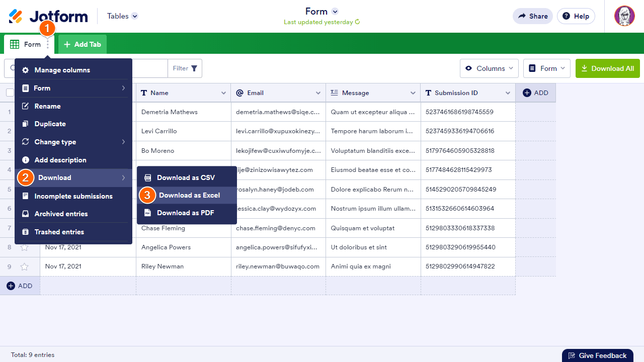The height and width of the screenshot is (362, 644).
Task: Click the Change type cycle icon
Action: (x=26, y=142)
